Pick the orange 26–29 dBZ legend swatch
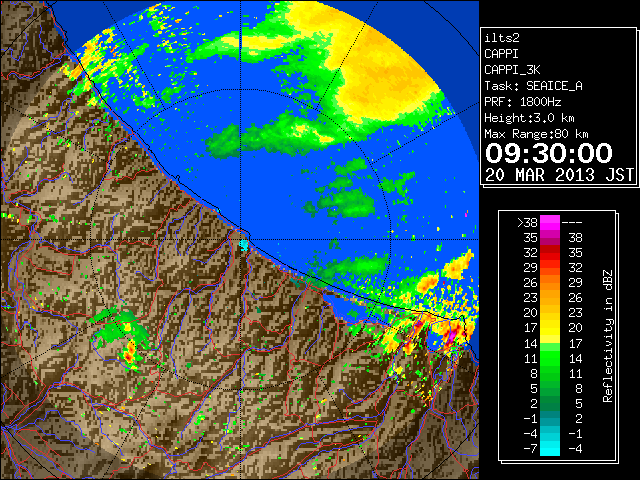640x480 pixels. (550, 282)
